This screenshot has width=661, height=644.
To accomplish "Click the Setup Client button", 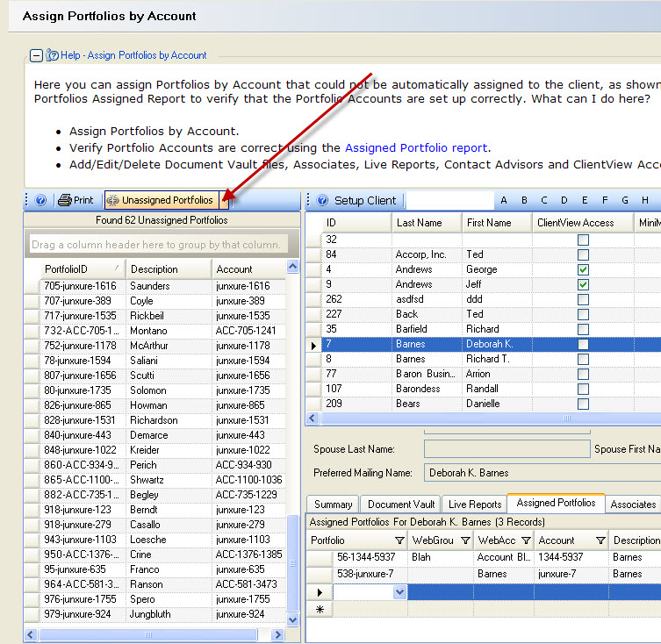I will (x=364, y=200).
